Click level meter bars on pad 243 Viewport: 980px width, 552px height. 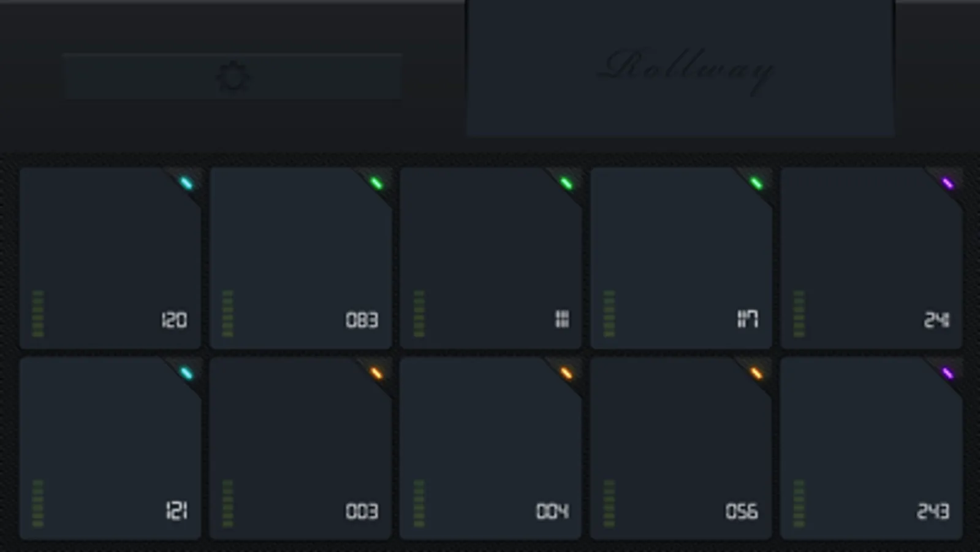[x=799, y=504]
